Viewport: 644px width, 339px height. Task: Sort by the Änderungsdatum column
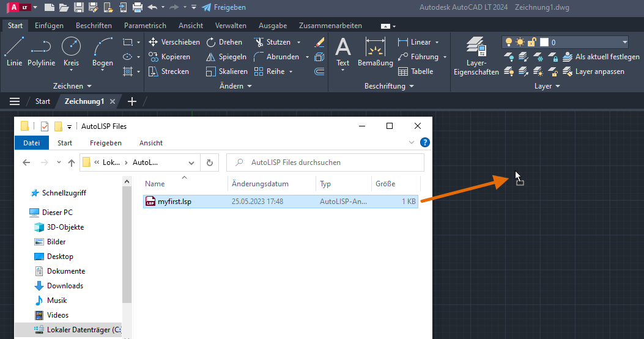click(260, 184)
